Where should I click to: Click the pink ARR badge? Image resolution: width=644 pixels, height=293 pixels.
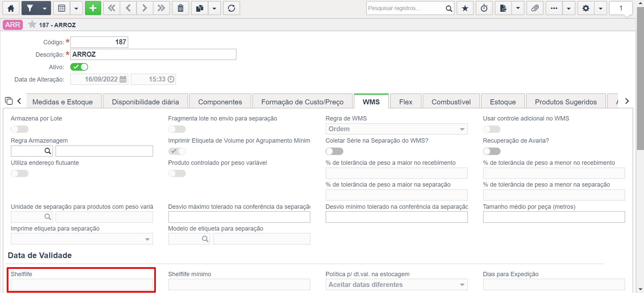coord(13,25)
